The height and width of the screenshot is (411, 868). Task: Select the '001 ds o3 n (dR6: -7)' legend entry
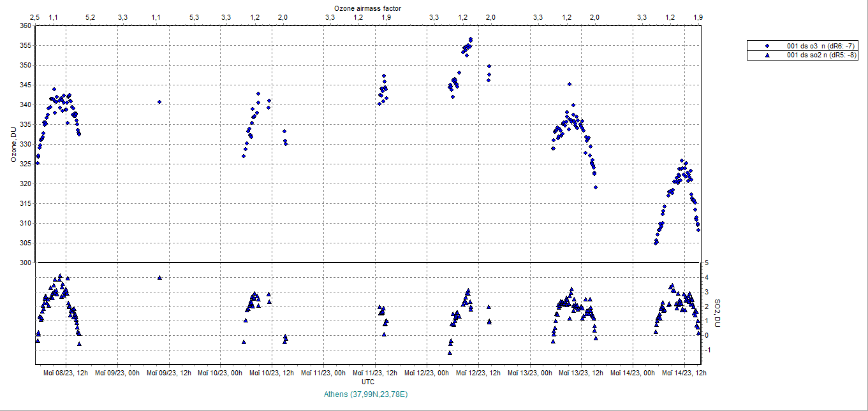[x=818, y=46]
